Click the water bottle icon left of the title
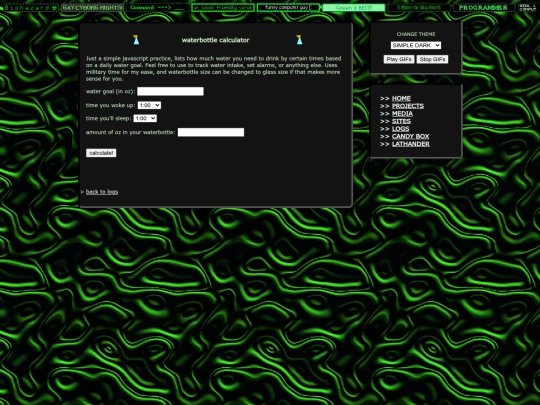 point(136,40)
